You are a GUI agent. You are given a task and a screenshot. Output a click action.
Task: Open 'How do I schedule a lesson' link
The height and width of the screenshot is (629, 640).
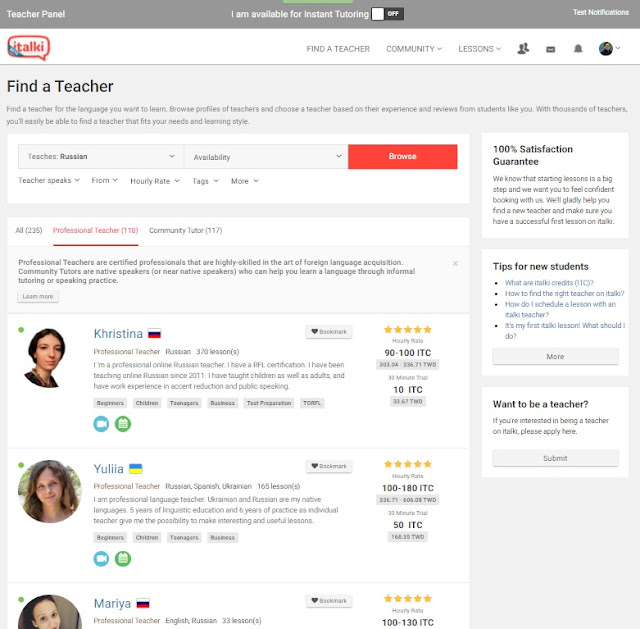point(560,309)
